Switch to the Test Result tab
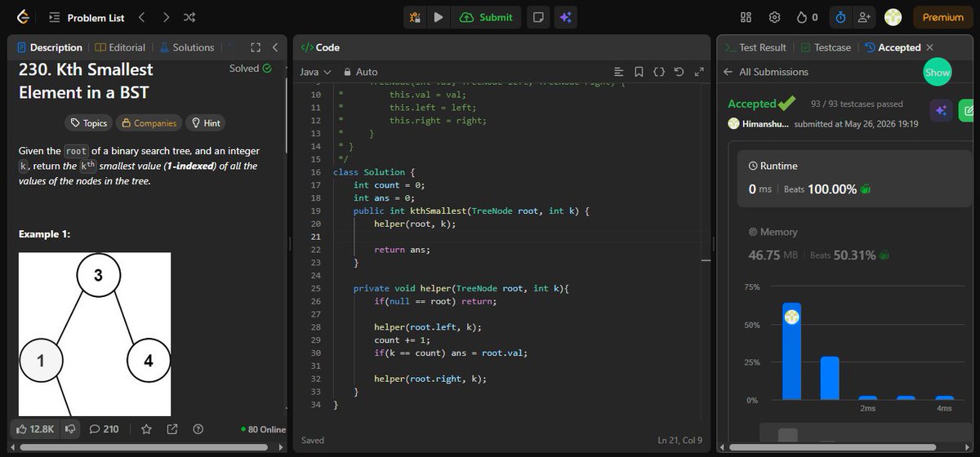Viewport: 980px width, 457px height. 756,47
